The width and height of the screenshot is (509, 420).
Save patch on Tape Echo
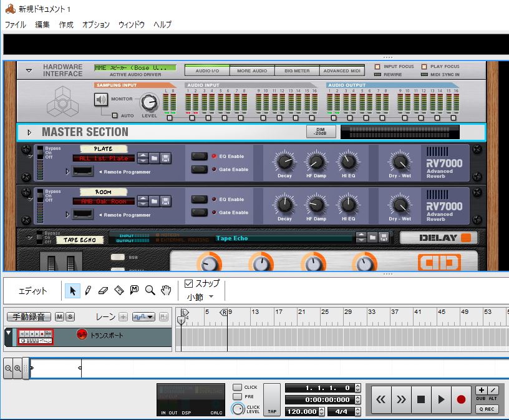[384, 238]
